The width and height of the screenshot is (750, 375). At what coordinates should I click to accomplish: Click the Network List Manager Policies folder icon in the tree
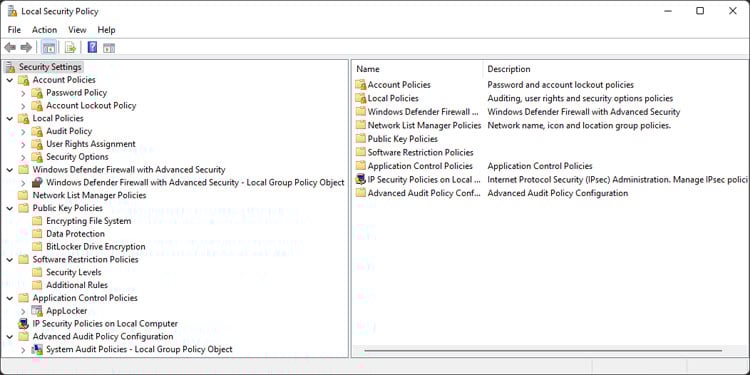click(23, 195)
